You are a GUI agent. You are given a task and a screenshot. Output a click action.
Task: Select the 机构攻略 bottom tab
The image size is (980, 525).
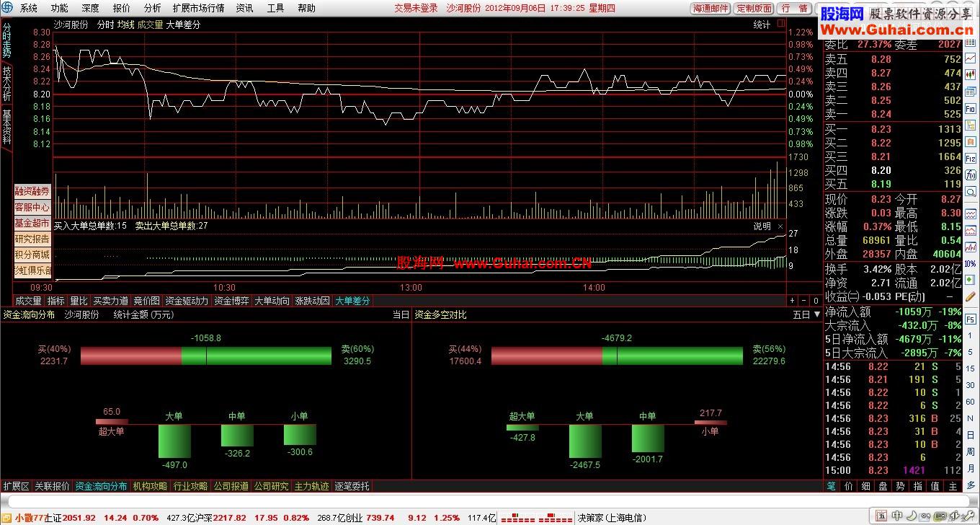[150, 486]
